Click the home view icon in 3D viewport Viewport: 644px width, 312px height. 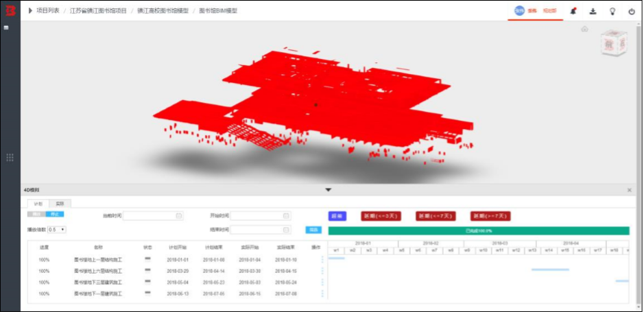584,29
